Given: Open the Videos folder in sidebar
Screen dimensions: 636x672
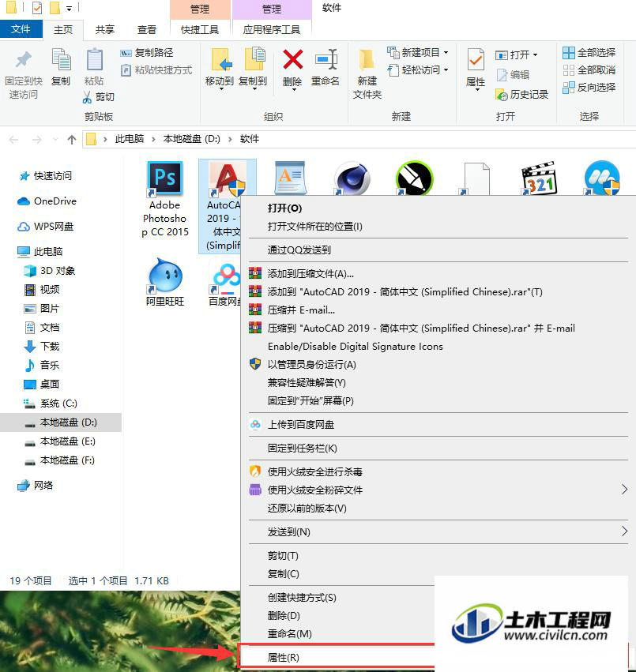Looking at the screenshot, I should point(42,290).
